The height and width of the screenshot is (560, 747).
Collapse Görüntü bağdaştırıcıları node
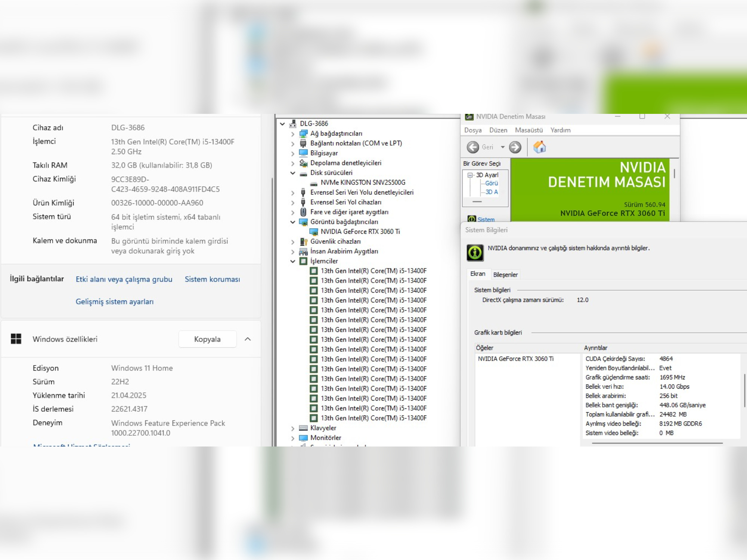pos(293,222)
